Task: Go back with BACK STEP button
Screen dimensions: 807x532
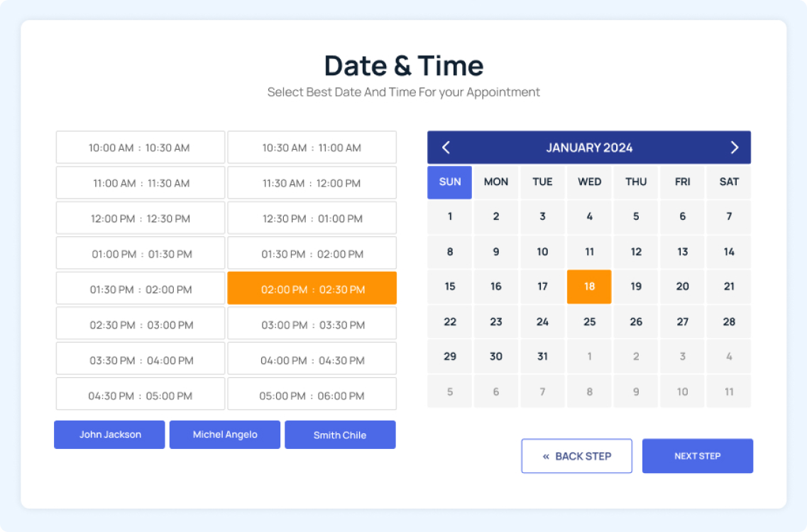Action: click(576, 456)
